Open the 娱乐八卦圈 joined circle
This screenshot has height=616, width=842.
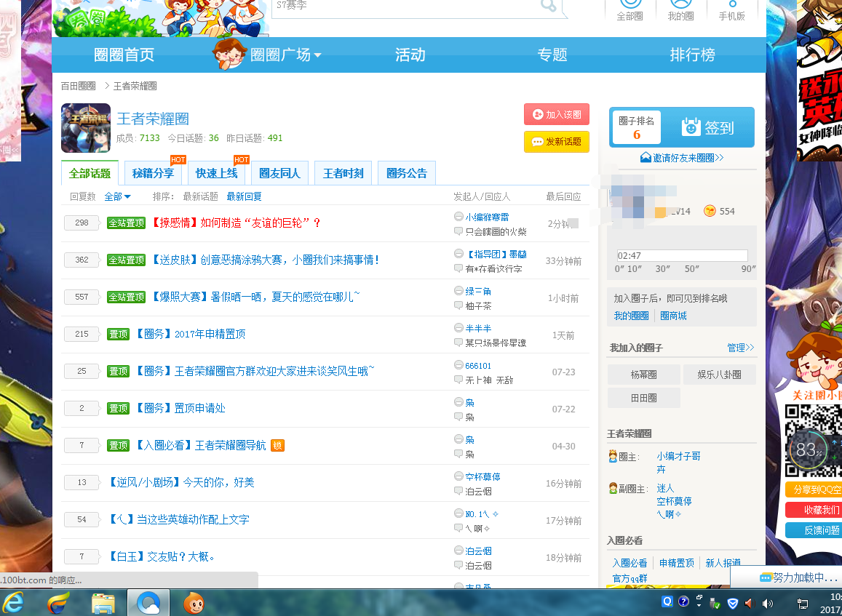pyautogui.click(x=720, y=375)
